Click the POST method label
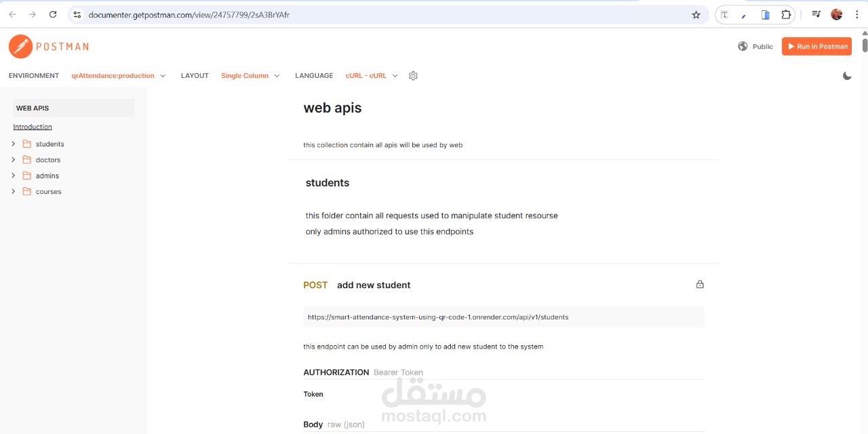The image size is (868, 434). [x=315, y=285]
